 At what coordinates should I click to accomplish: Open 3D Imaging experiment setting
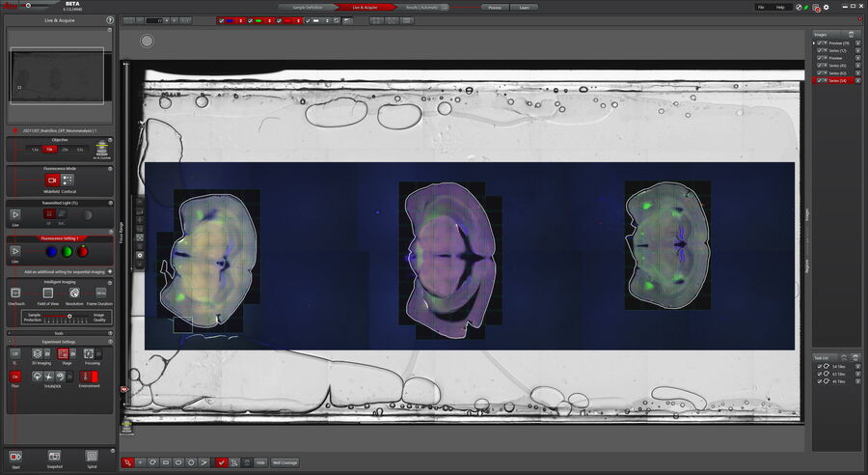pos(37,353)
